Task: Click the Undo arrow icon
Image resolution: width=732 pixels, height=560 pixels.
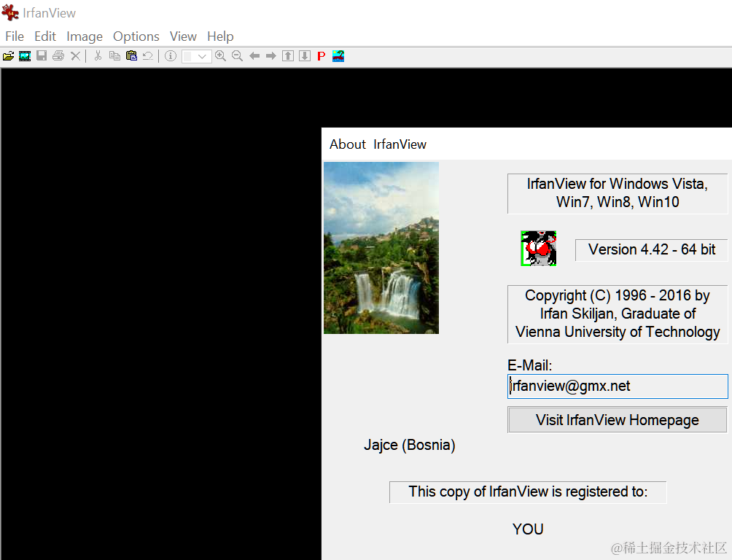Action: coord(148,56)
